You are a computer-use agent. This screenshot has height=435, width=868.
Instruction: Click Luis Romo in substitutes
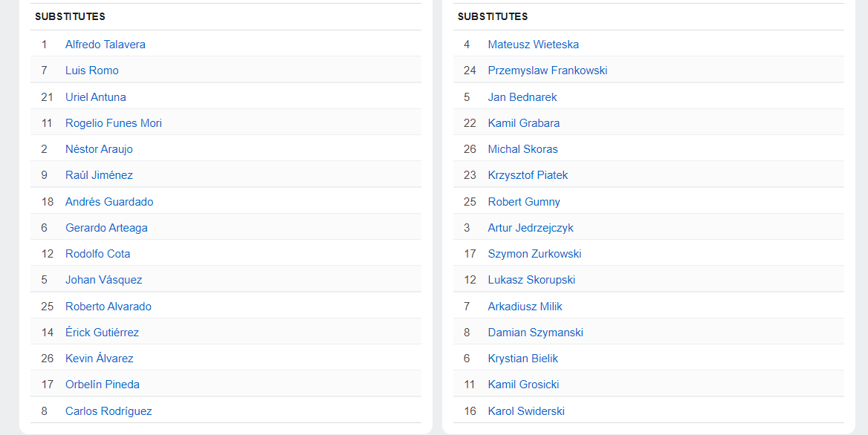click(x=92, y=71)
